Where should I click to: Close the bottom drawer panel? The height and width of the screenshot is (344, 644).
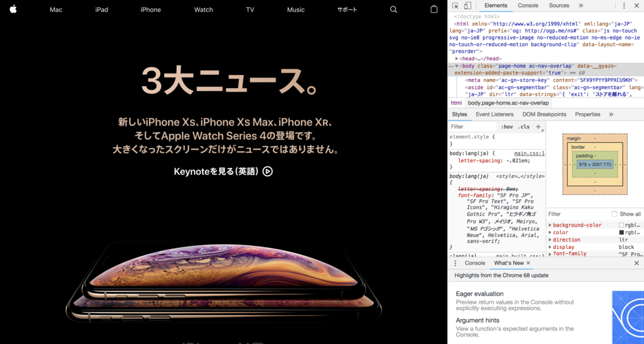tap(636, 263)
